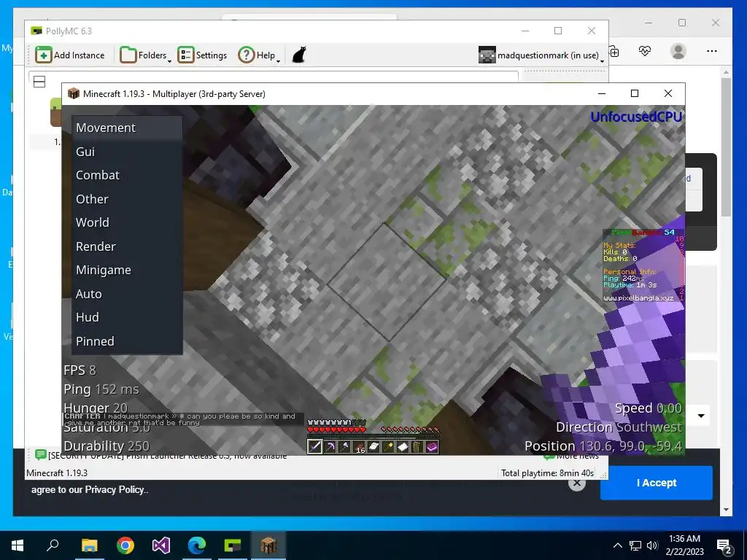Select the Other category in the mod menu
The image size is (747, 560).
[127, 199]
